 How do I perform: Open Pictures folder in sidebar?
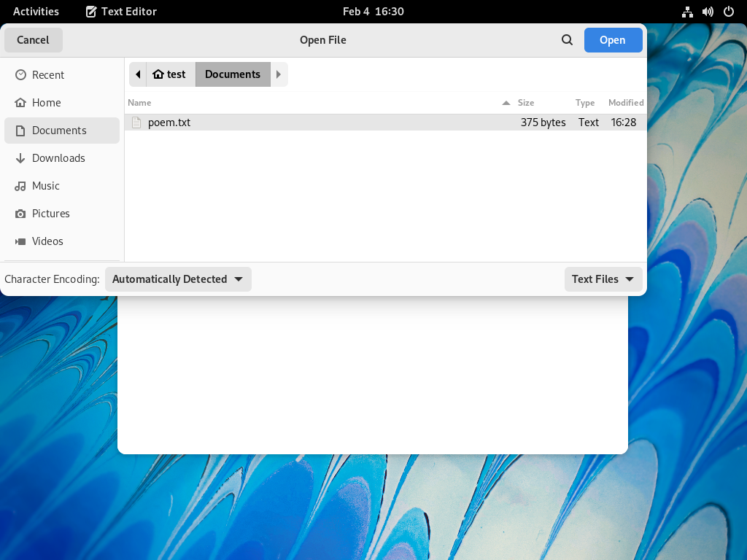pos(62,214)
